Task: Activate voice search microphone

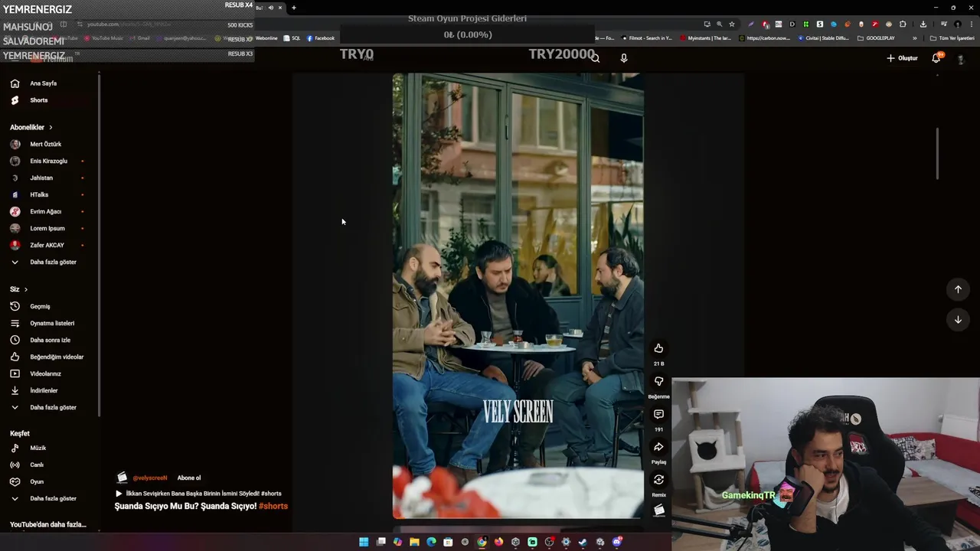Action: [x=623, y=58]
